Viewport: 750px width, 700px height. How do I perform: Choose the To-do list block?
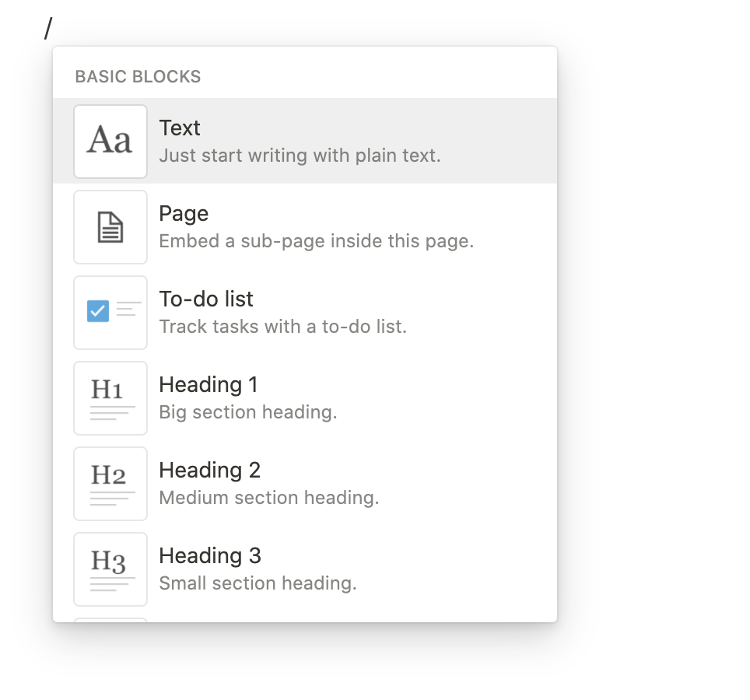[305, 312]
